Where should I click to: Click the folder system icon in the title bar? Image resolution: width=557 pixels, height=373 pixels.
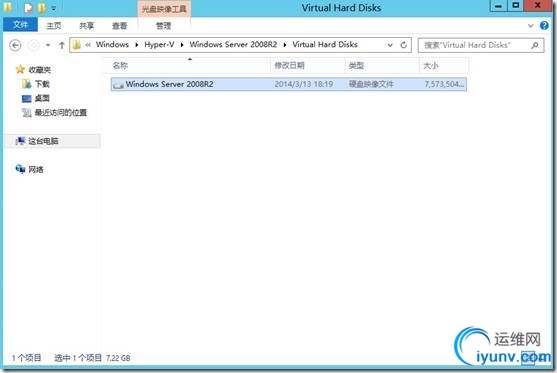pos(8,7)
